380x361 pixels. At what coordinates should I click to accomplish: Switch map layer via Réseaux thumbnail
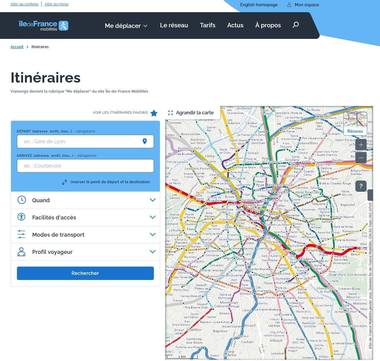coord(355,123)
